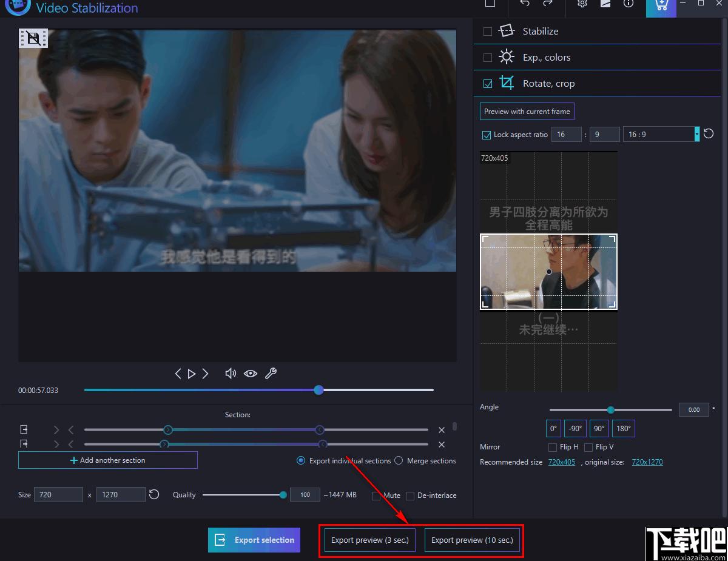Click the height field showing 1270
The height and width of the screenshot is (561, 728).
[121, 494]
